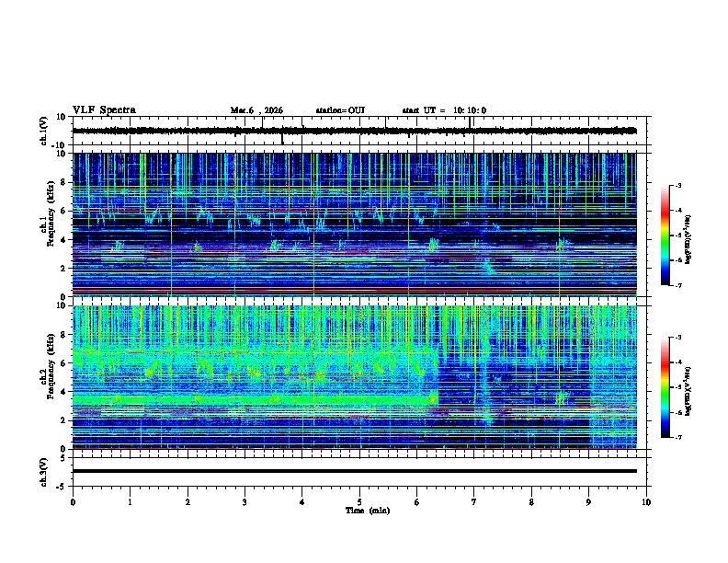The height and width of the screenshot is (563, 728).
Task: Click the Time axis tick label "2"
Action: [188, 502]
